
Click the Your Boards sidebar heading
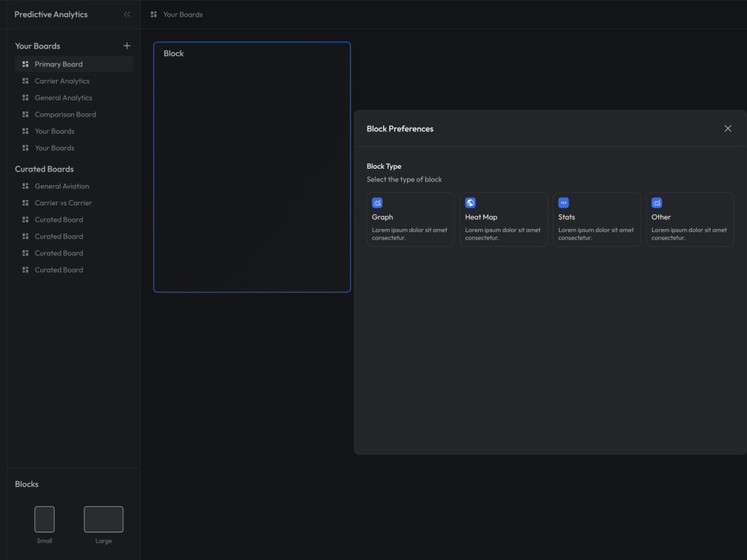(37, 46)
